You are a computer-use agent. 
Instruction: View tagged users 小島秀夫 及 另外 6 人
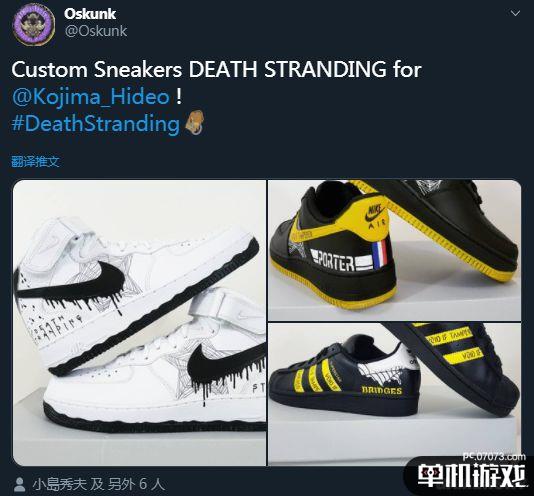coord(99,485)
